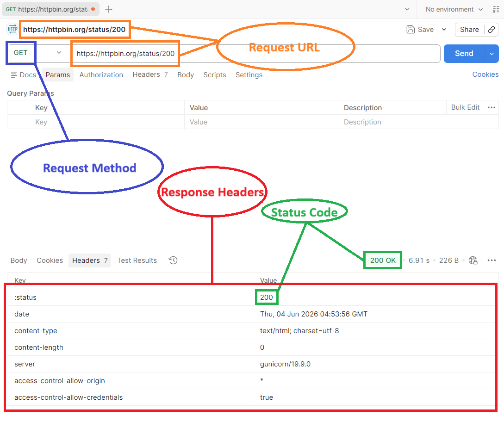Switch to the request tab GET httpbin
Screen dimensions: 504x434
pyautogui.click(x=50, y=9)
